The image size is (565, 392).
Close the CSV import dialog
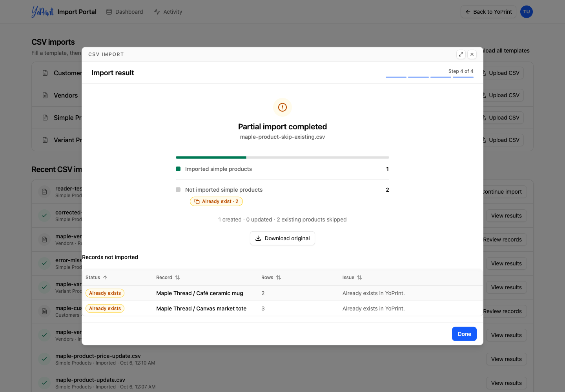pyautogui.click(x=472, y=54)
